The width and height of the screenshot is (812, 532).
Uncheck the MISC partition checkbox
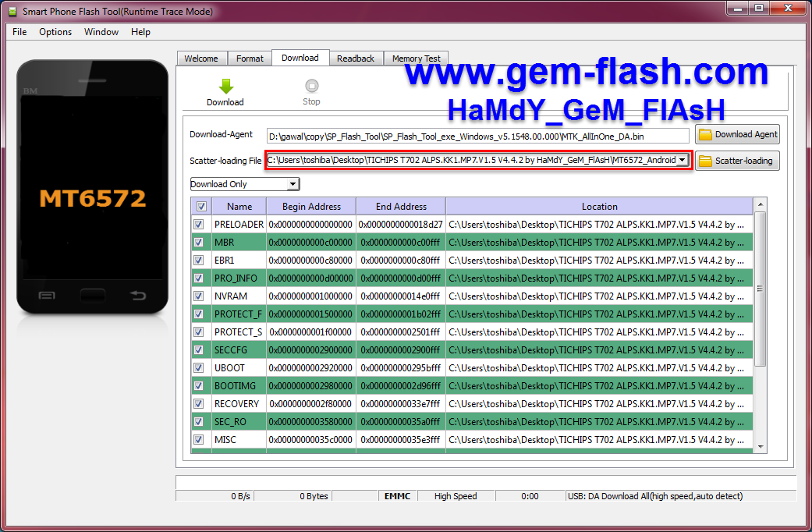pos(198,440)
